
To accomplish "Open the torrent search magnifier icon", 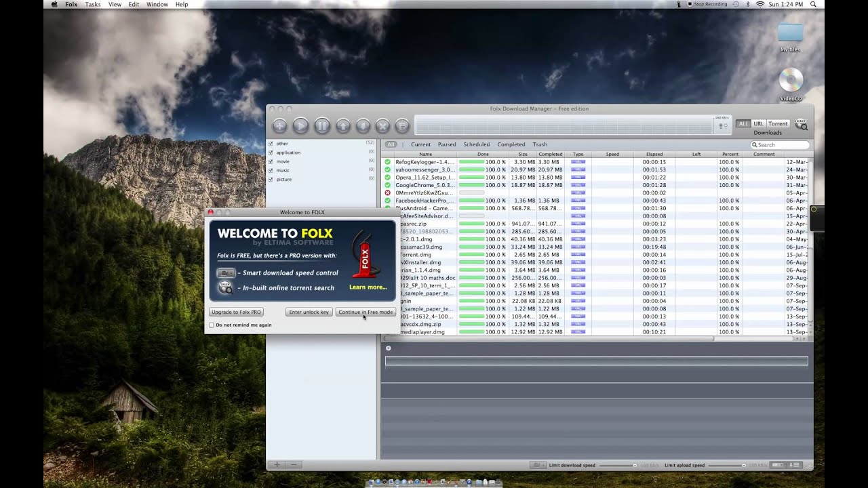I will 801,125.
